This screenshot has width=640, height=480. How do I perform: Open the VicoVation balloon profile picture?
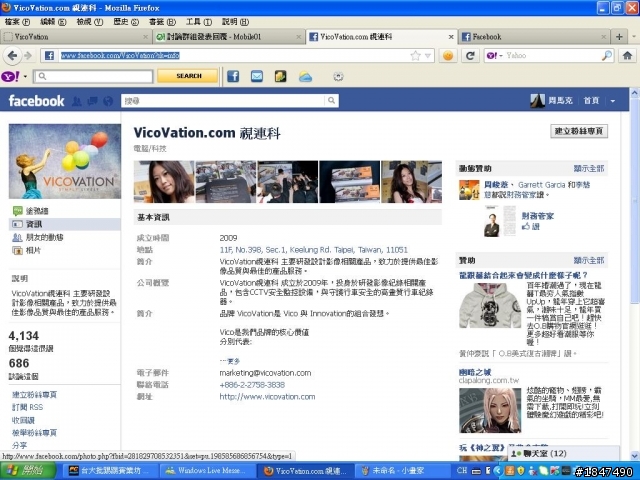[65, 161]
